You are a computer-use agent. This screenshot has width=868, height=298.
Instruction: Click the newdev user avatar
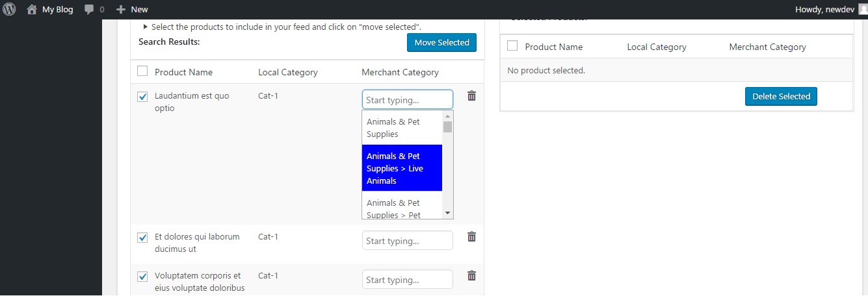pos(862,9)
